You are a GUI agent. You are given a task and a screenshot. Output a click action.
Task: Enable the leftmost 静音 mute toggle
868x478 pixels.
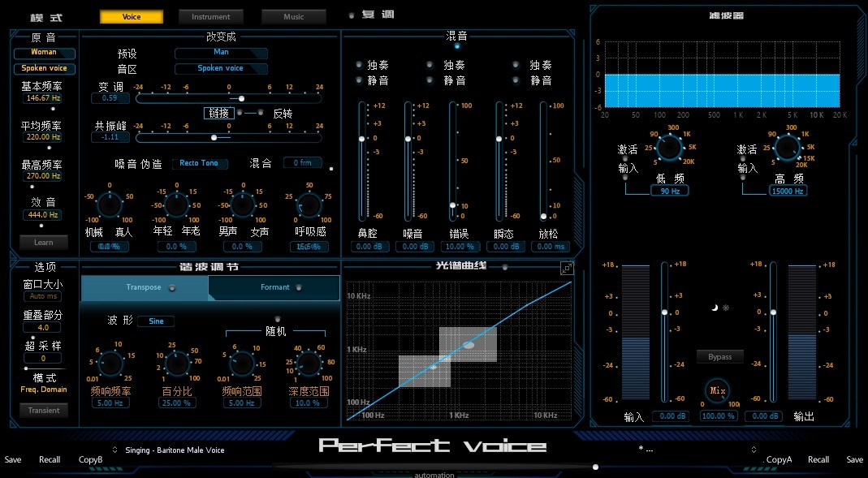tap(360, 80)
